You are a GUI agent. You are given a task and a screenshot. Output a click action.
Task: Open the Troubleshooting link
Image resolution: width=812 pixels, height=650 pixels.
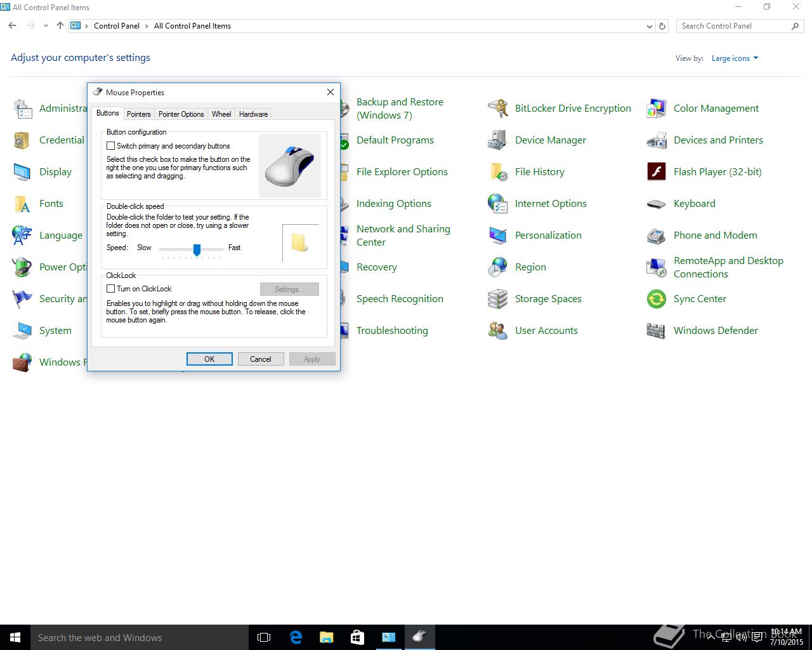click(x=392, y=331)
